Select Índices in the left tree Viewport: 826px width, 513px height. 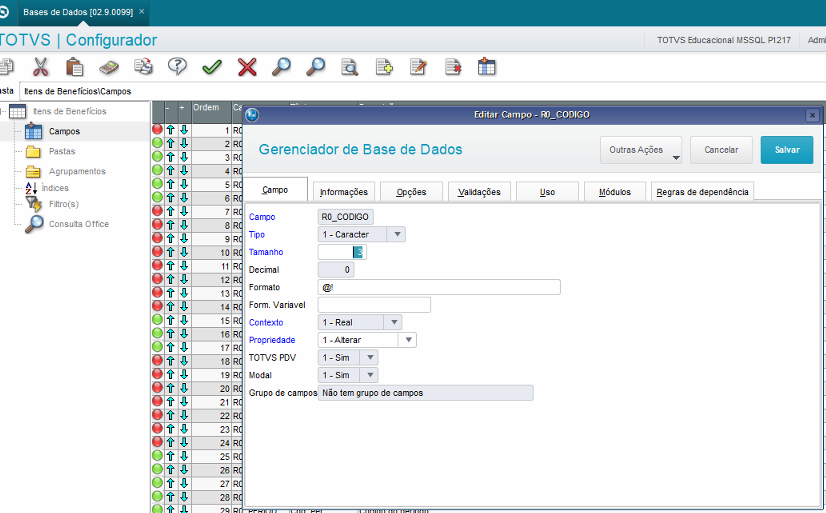click(x=55, y=188)
